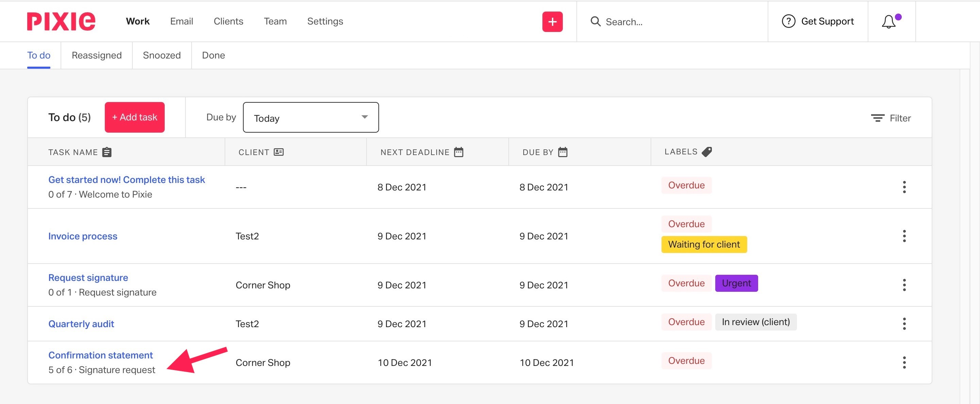Click the purple Urgent label
The height and width of the screenshot is (404, 980).
pos(736,283)
